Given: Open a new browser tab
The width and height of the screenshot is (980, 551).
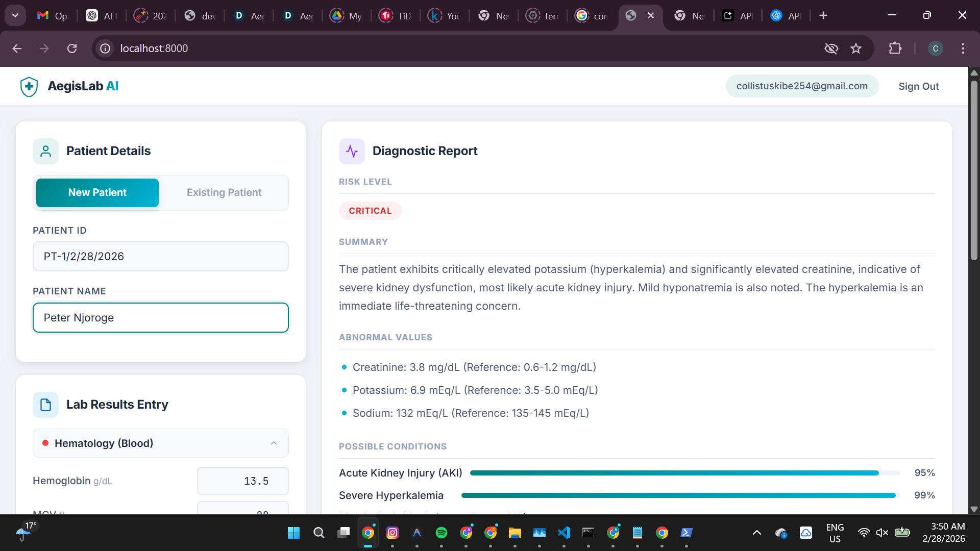Looking at the screenshot, I should [823, 15].
